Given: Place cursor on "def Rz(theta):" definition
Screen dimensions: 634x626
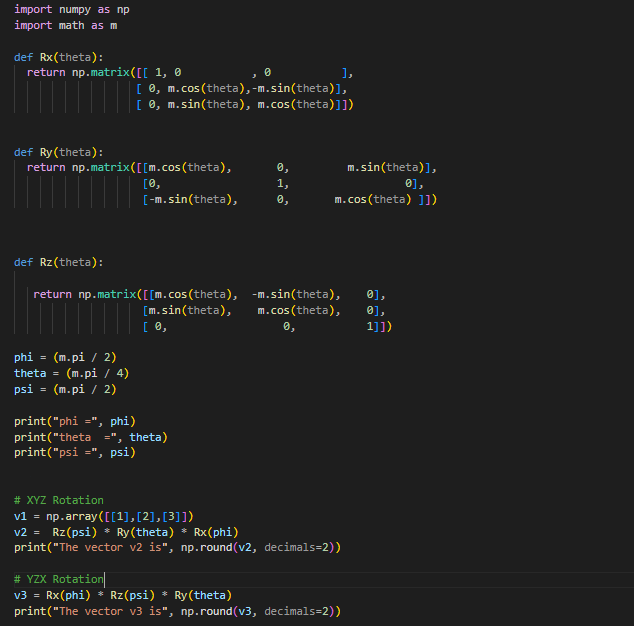Looking at the screenshot, I should tap(59, 262).
